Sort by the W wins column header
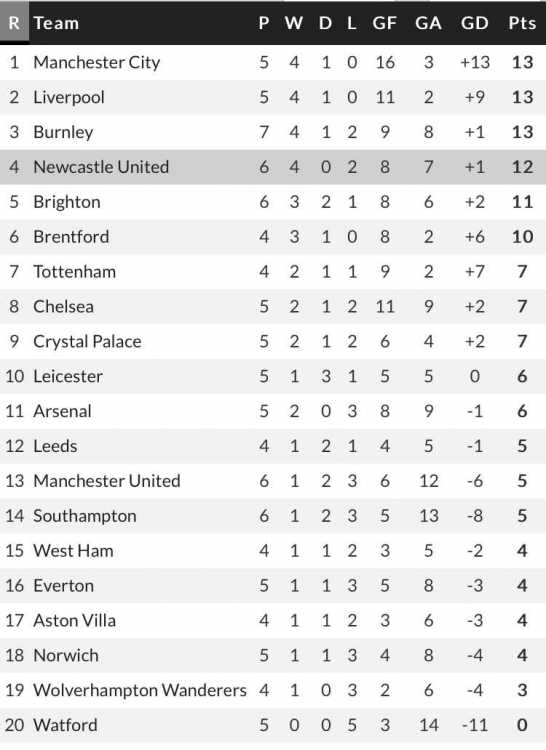The height and width of the screenshot is (750, 546). (x=294, y=23)
